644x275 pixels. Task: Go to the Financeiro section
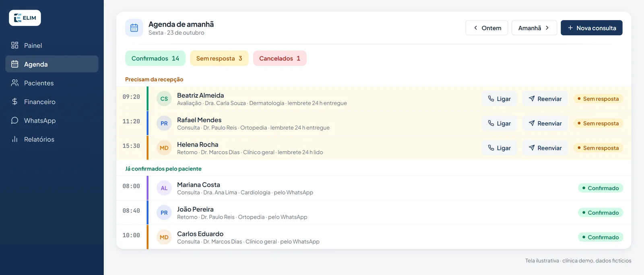(x=52, y=102)
